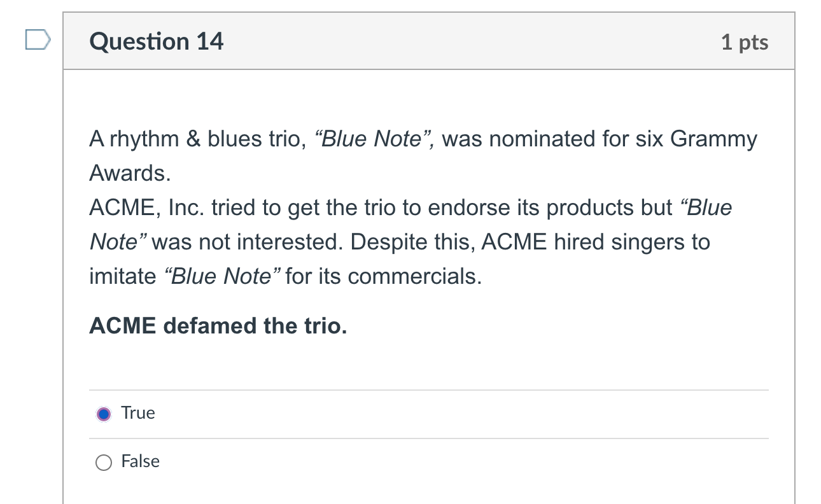Deselect True by clicking its filled circle

(x=104, y=413)
